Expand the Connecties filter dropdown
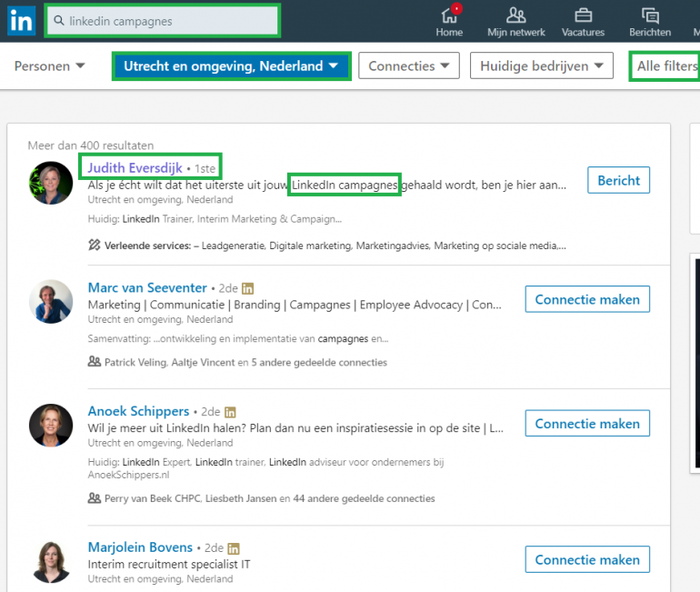 pos(409,66)
